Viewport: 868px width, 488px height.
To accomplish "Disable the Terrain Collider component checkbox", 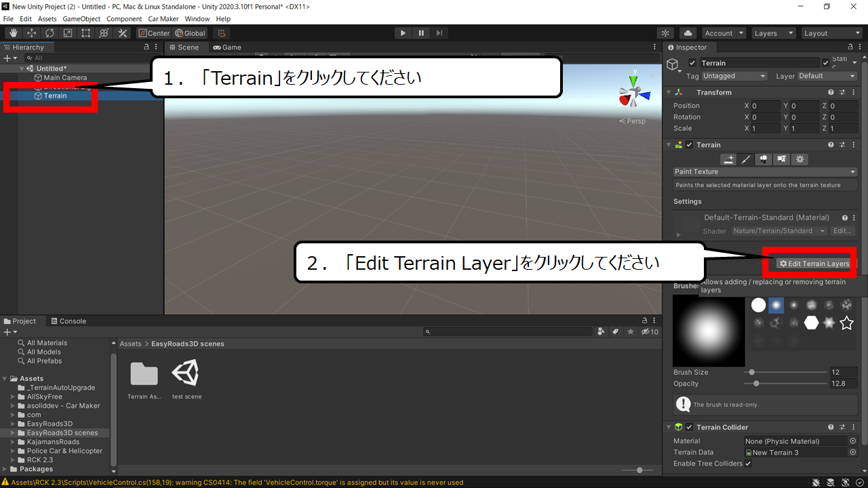I will pyautogui.click(x=690, y=428).
